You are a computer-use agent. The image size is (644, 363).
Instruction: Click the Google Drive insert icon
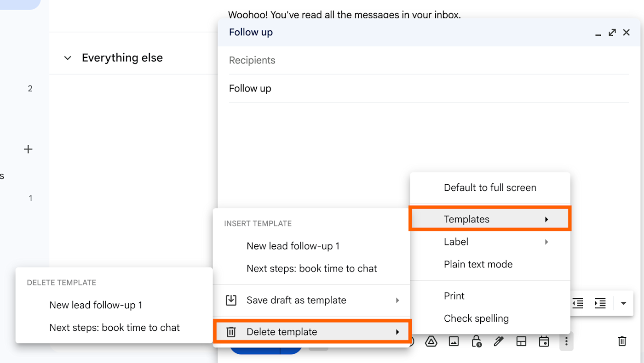click(x=431, y=341)
